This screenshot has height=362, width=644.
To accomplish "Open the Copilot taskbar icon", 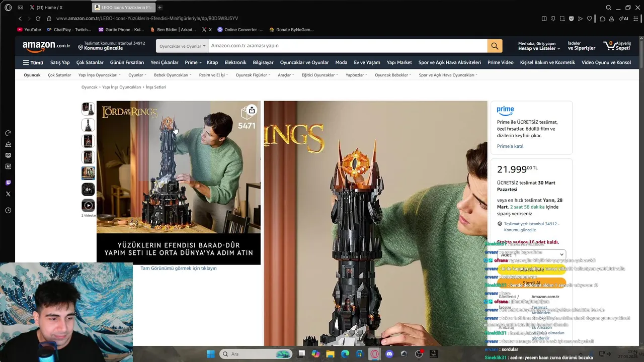I will (315, 354).
